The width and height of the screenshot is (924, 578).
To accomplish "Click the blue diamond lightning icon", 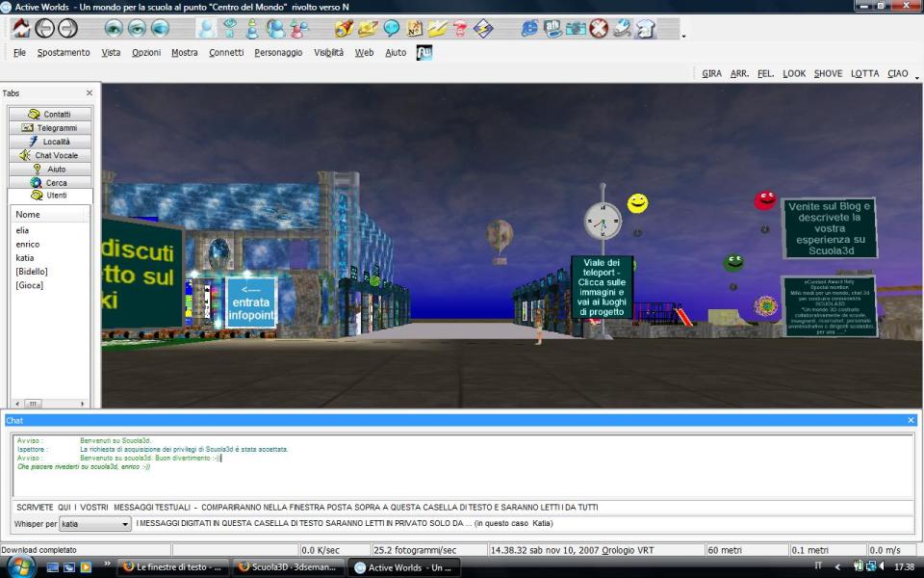I will 483,28.
